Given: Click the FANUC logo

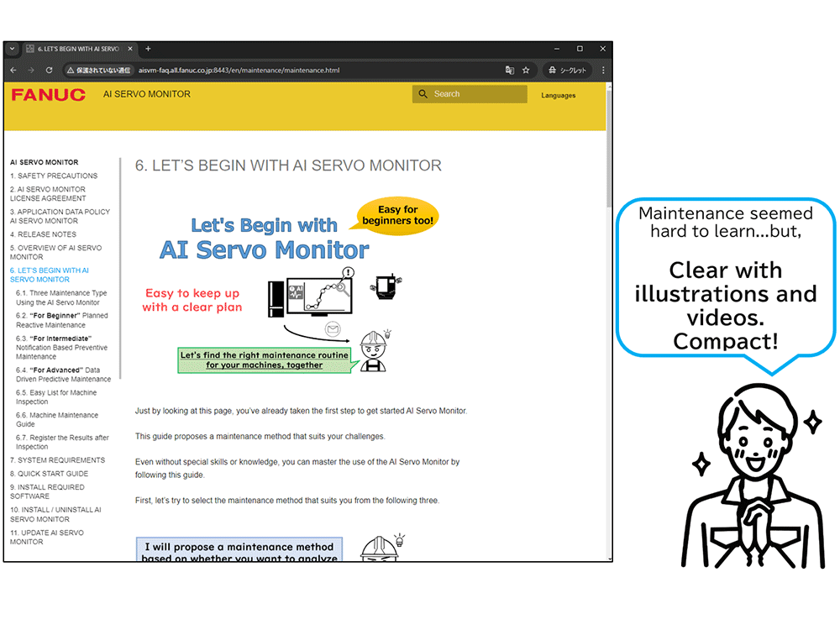Looking at the screenshot, I should 48,95.
